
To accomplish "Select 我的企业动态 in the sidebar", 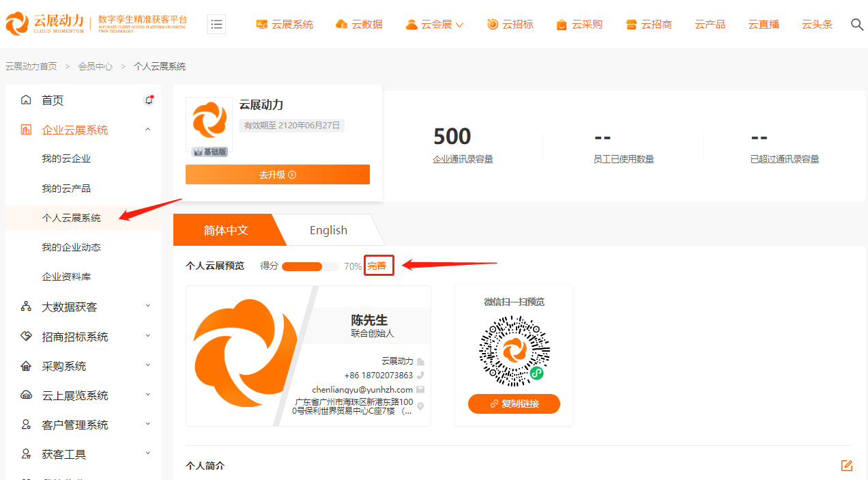I will click(x=71, y=247).
